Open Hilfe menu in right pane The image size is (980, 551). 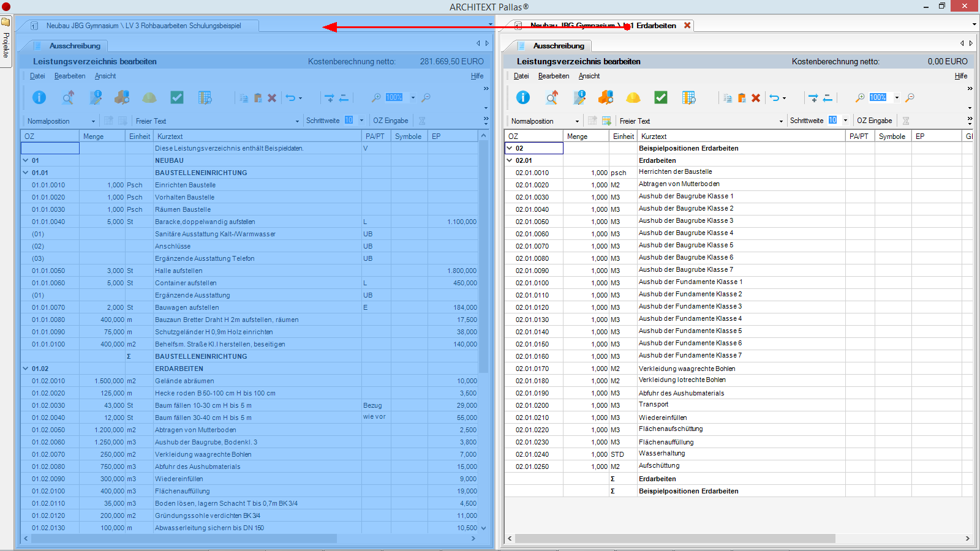coord(961,76)
